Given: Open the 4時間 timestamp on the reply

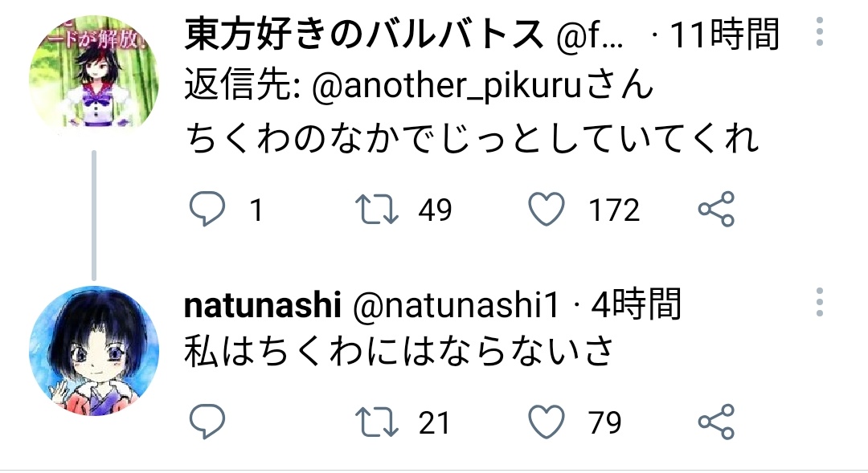Looking at the screenshot, I should [637, 305].
